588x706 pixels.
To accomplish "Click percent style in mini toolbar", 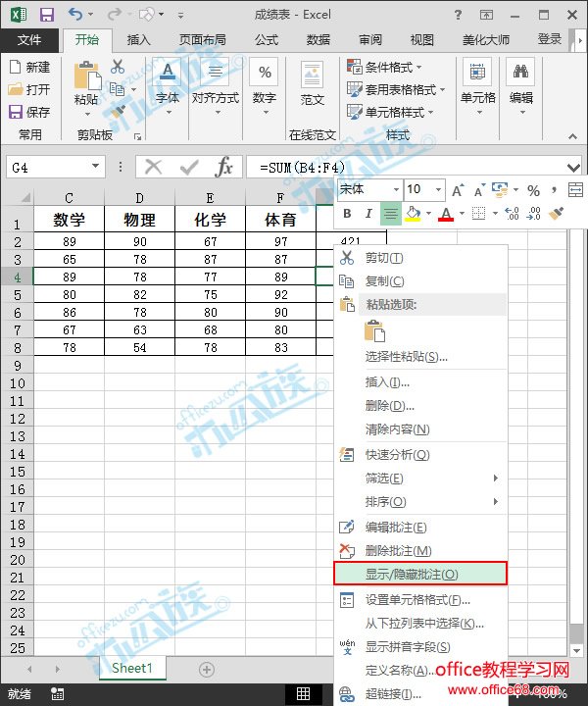I will tap(533, 190).
